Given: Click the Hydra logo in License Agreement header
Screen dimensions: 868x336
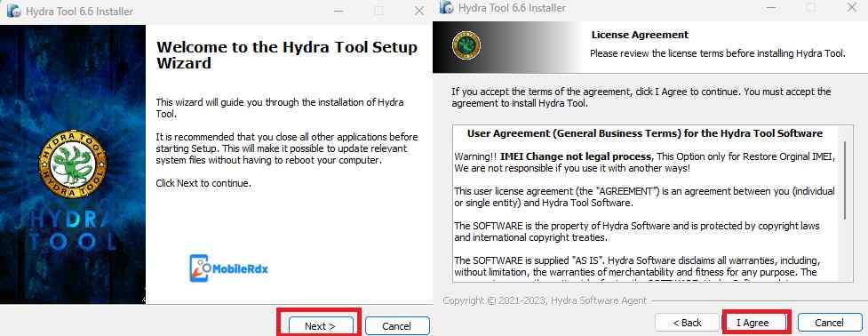Looking at the screenshot, I should pos(466,45).
